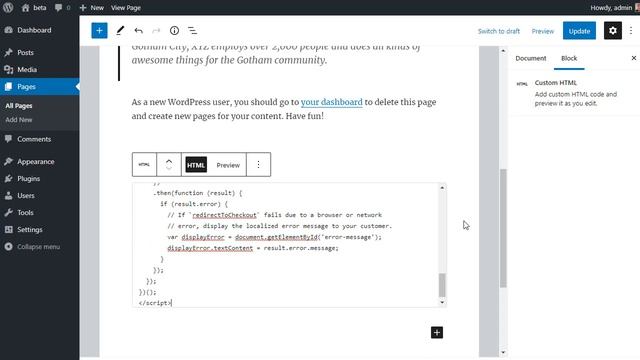The width and height of the screenshot is (640, 360).
Task: Select HTML view in block toolbar
Action: (x=196, y=165)
